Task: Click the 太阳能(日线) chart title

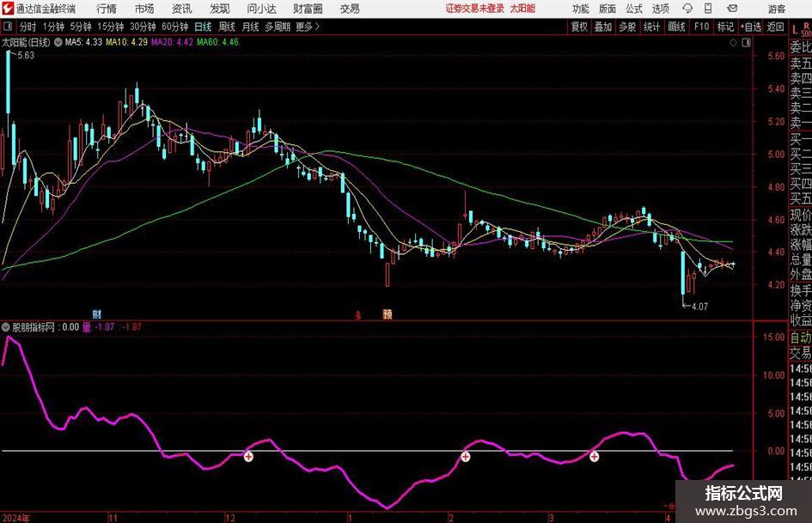Action: [x=26, y=42]
